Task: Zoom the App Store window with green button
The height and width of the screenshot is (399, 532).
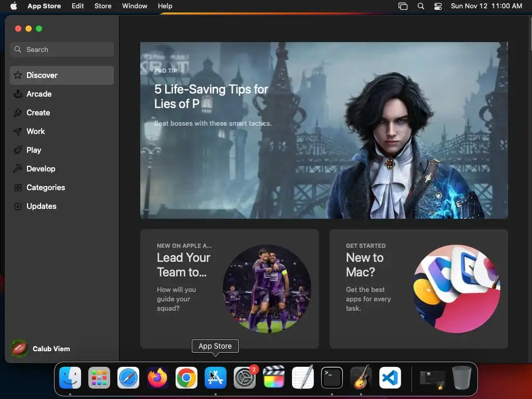Action: pyautogui.click(x=39, y=29)
